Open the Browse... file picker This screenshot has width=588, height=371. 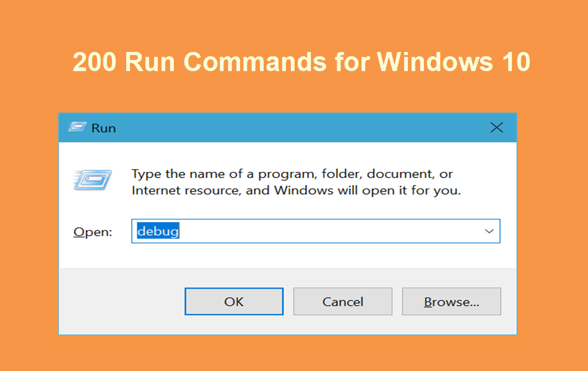[x=451, y=302]
